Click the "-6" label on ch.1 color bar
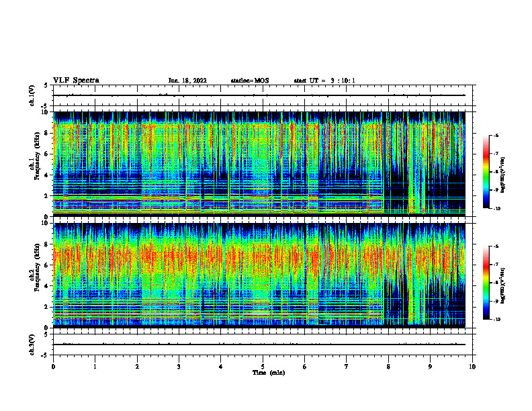The width and height of the screenshot is (532, 411). [496, 135]
